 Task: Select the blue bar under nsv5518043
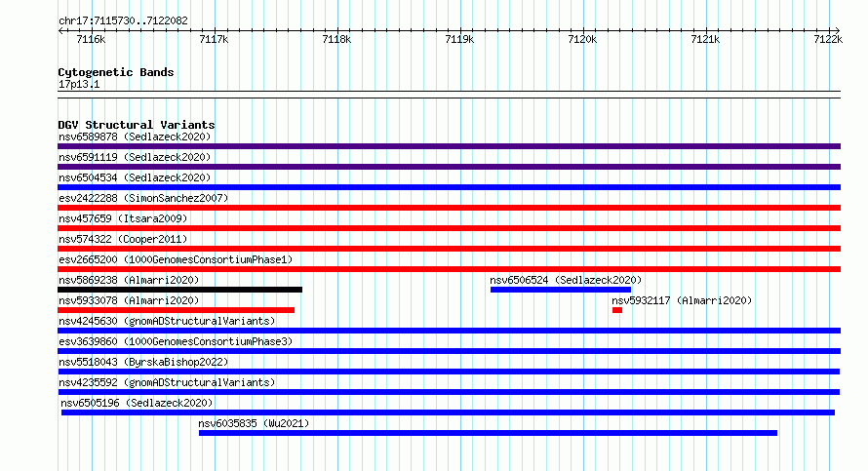449,372
